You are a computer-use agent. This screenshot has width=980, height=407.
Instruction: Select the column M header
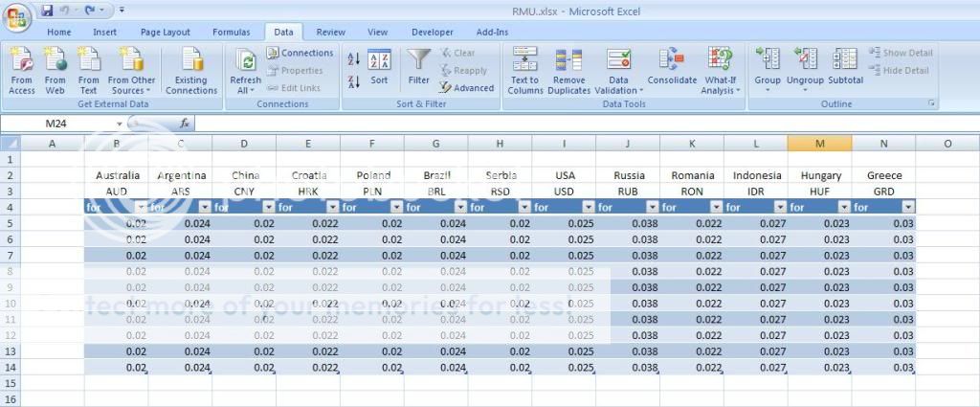click(819, 143)
